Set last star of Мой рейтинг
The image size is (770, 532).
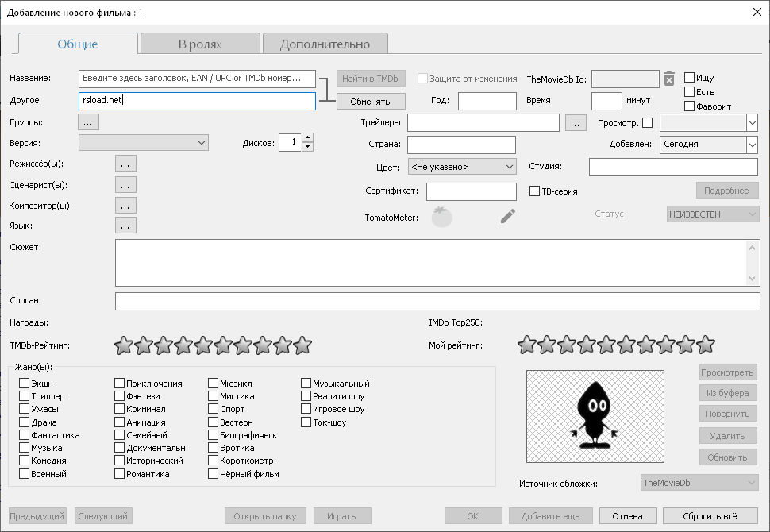(x=706, y=345)
